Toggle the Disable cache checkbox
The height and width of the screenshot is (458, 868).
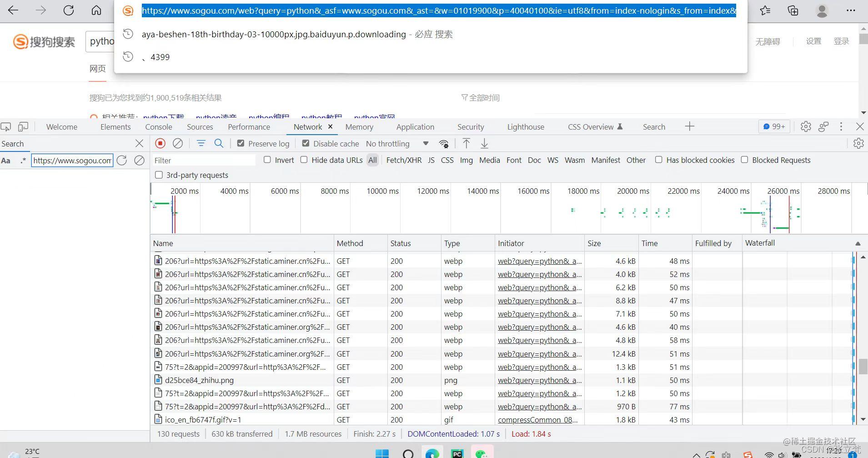[306, 143]
